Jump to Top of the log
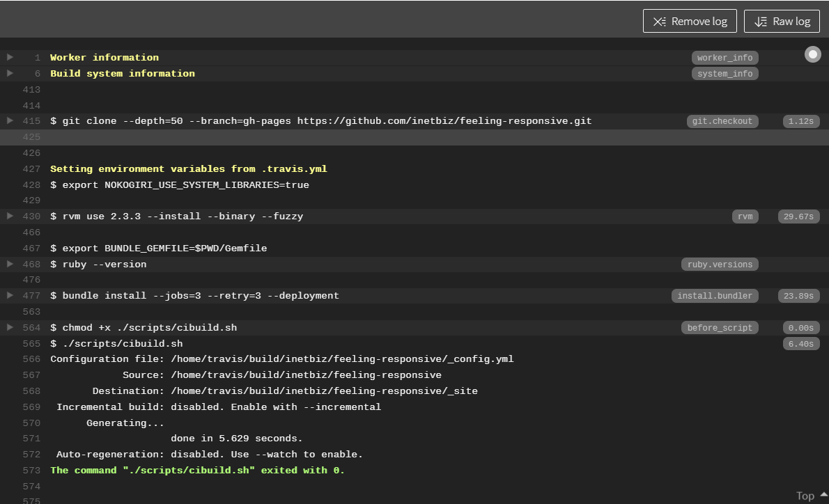Image resolution: width=829 pixels, height=504 pixels. pos(811,496)
